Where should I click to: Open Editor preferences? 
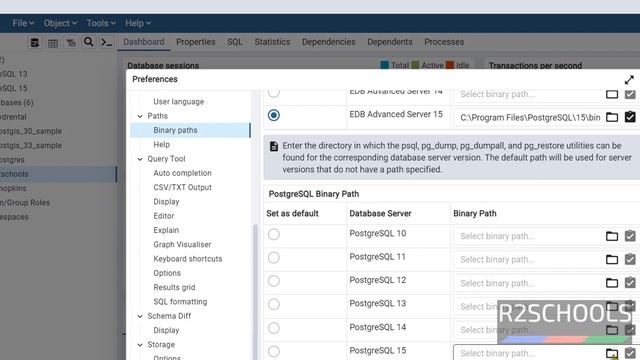[164, 216]
